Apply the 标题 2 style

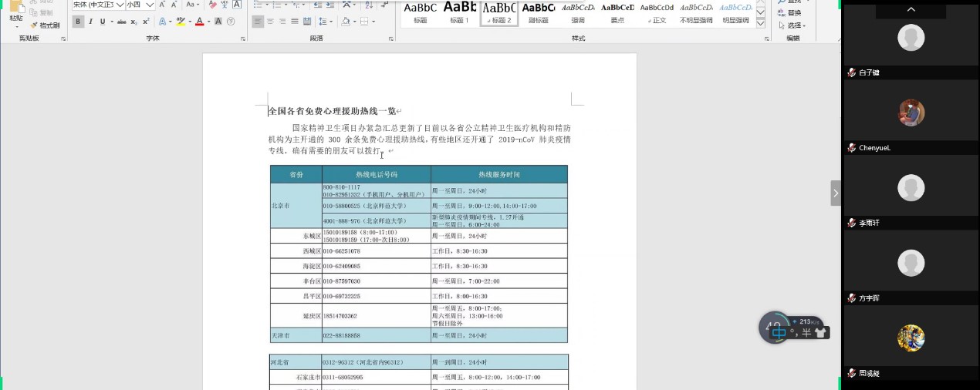point(499,13)
